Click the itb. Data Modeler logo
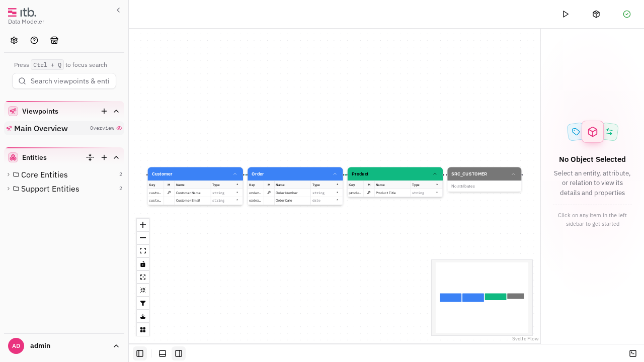This screenshot has width=644, height=362. coord(26,15)
